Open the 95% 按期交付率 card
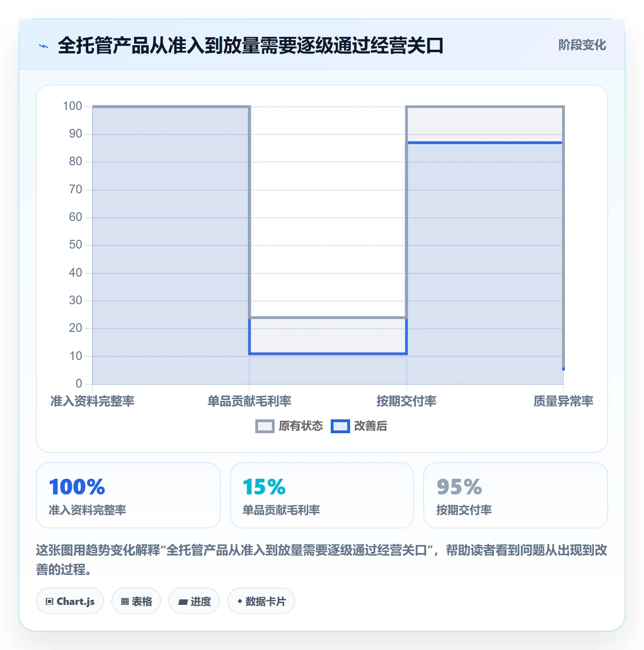The image size is (644, 650). point(516,495)
